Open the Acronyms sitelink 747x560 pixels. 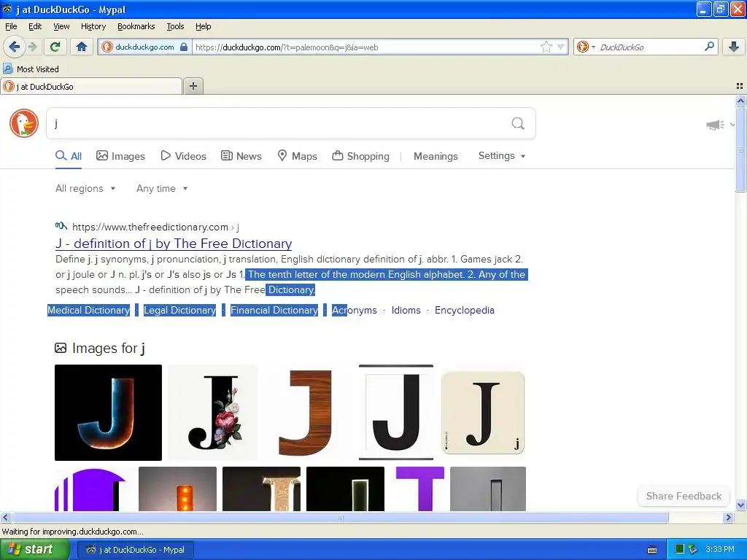coord(354,310)
